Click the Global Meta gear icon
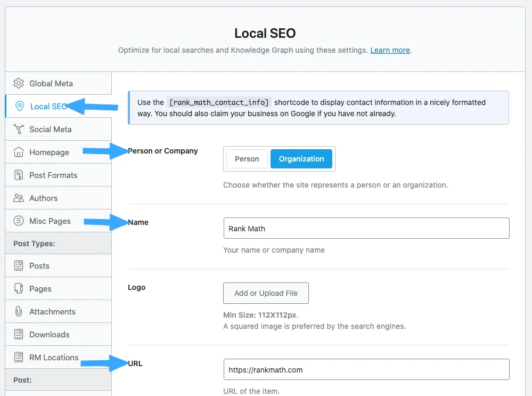This screenshot has height=396, width=532. click(19, 83)
